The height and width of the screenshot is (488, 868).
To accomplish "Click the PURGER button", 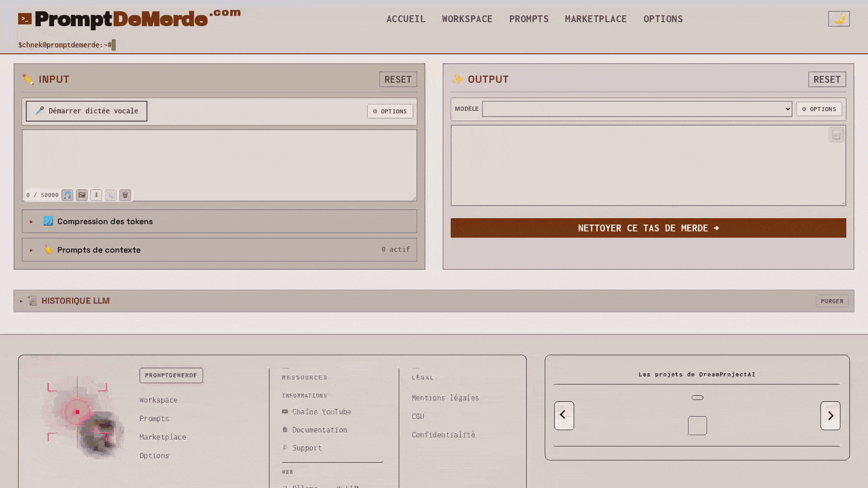I will click(x=832, y=301).
